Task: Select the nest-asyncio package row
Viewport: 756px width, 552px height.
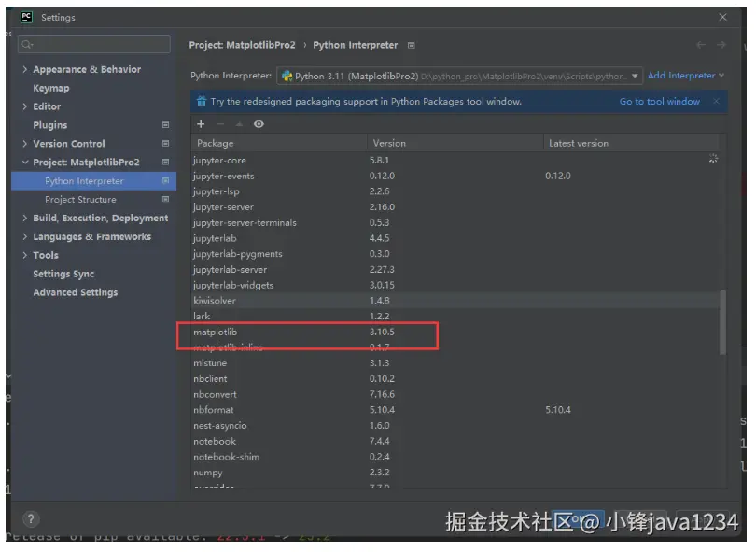Action: (x=455, y=426)
